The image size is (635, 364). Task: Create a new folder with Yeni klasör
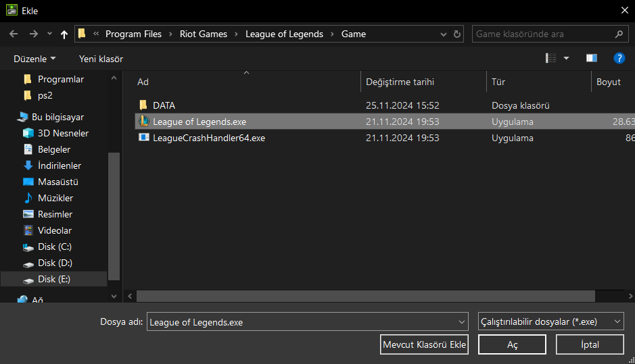tap(101, 59)
